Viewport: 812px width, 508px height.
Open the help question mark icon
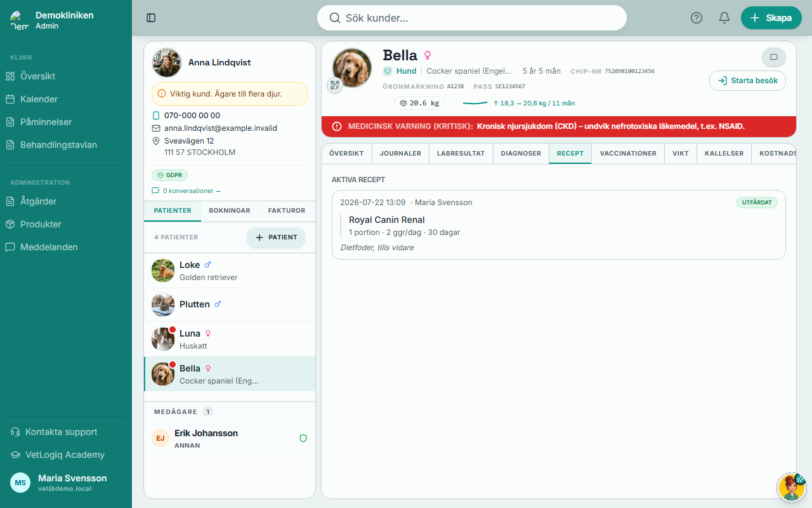697,18
